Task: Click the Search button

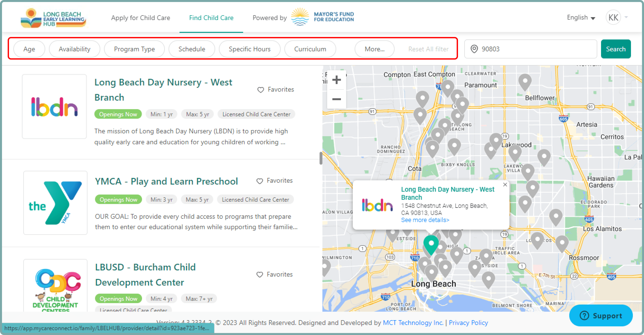Action: 616,49
